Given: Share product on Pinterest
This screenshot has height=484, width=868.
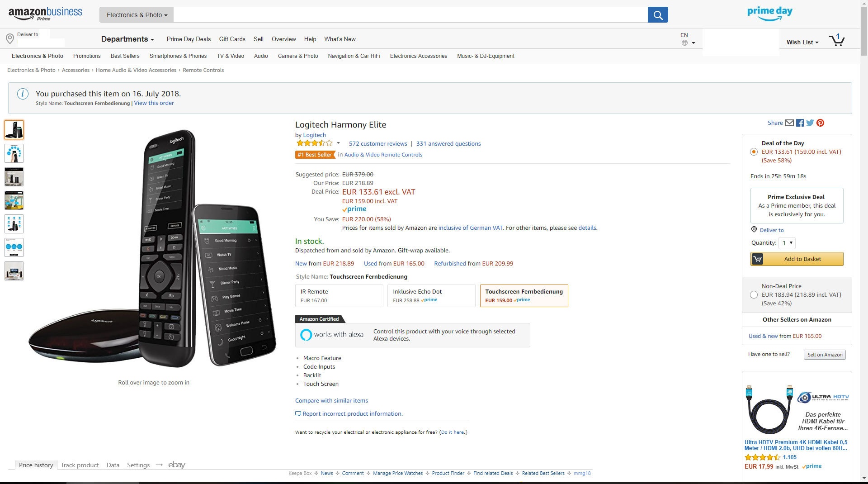Looking at the screenshot, I should pos(820,123).
